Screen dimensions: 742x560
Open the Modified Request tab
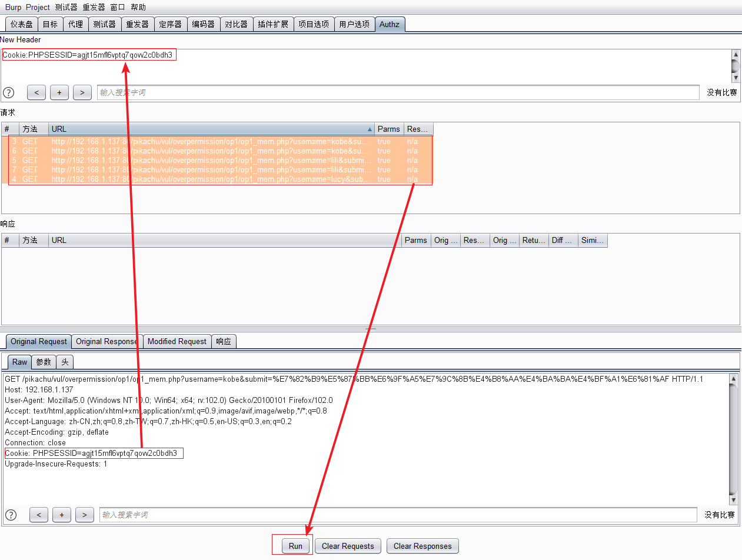click(x=177, y=341)
